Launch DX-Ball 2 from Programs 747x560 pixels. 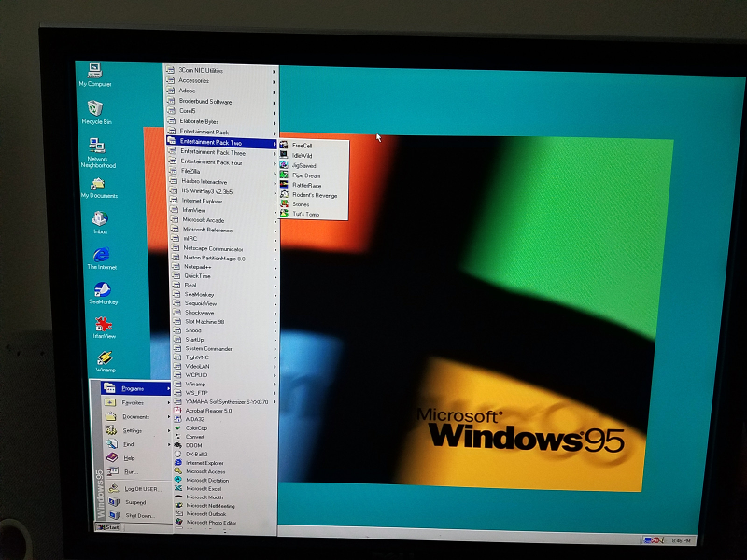pos(224,454)
